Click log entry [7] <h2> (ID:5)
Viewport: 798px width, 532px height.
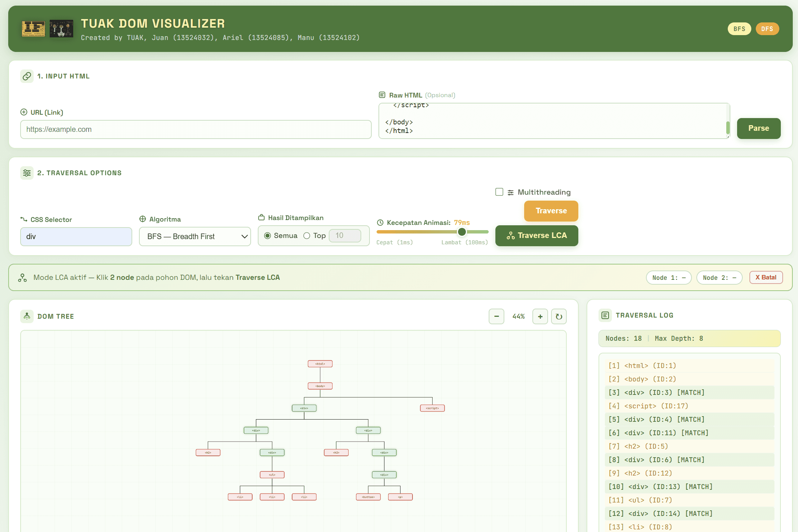tap(689, 446)
